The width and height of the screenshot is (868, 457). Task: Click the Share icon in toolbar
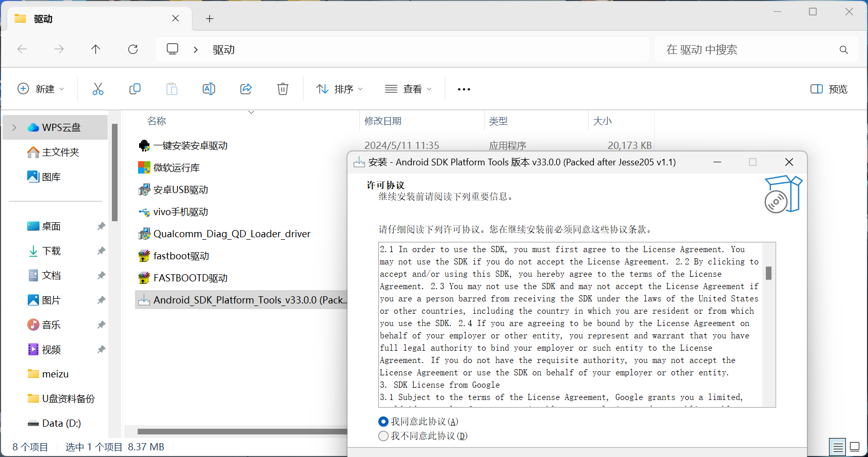click(246, 89)
